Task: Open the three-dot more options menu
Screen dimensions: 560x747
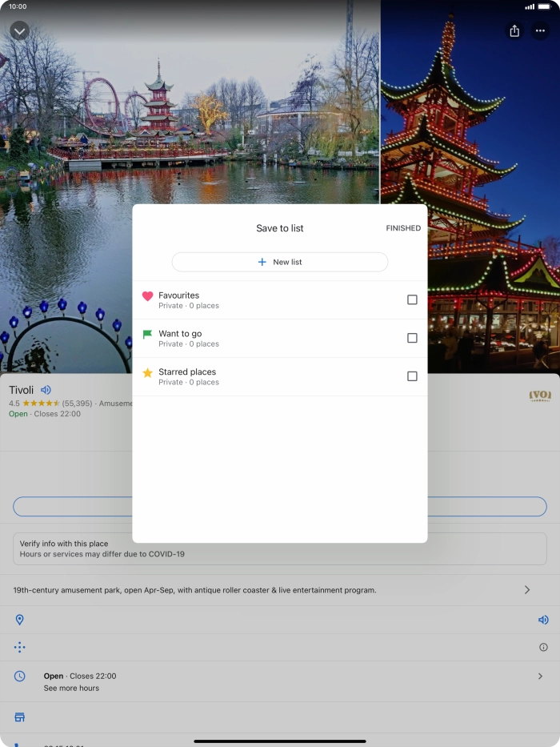Action: [540, 30]
